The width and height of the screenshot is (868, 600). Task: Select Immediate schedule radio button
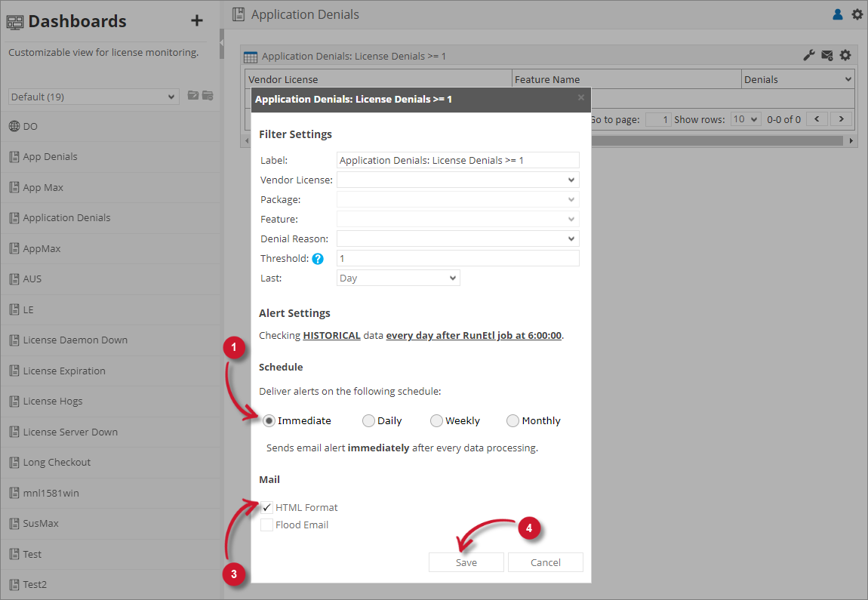pos(269,421)
